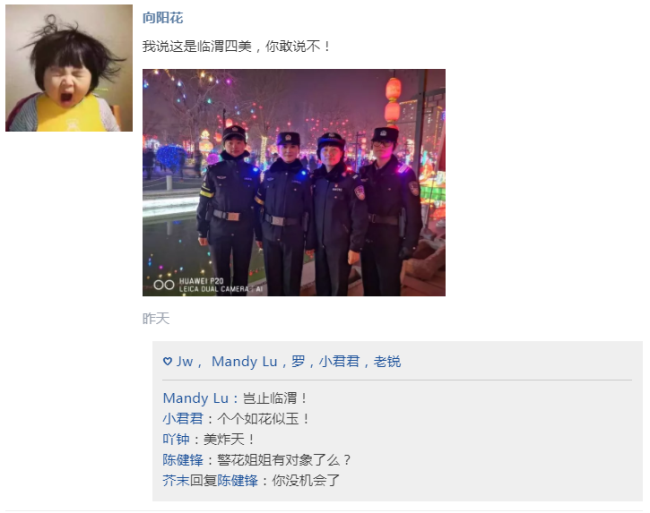View the police officers photo in full
This screenshot has width=650, height=513.
click(x=294, y=182)
